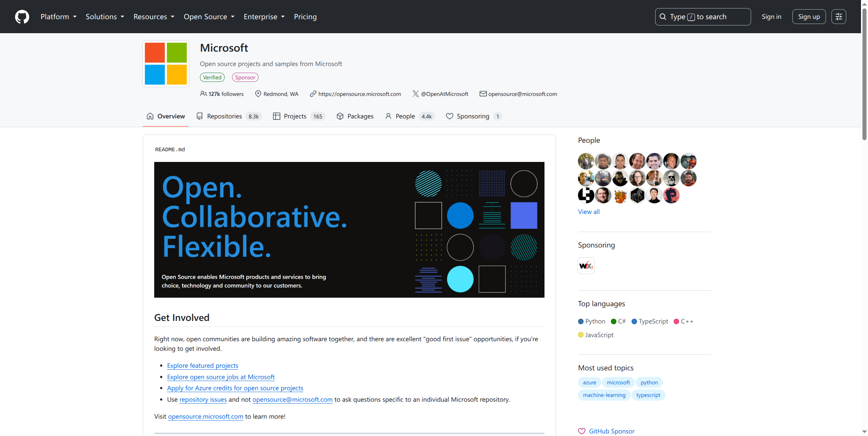Click the followers people icon
This screenshot has width=868, height=436.
203,94
